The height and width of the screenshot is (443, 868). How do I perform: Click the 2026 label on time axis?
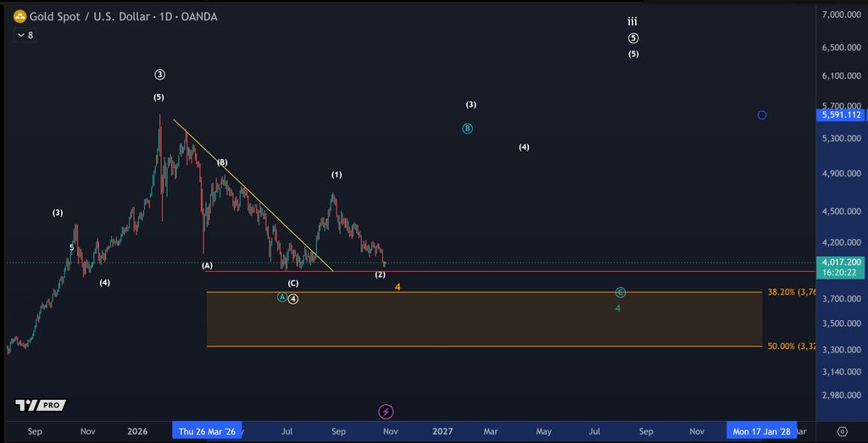[x=137, y=431]
